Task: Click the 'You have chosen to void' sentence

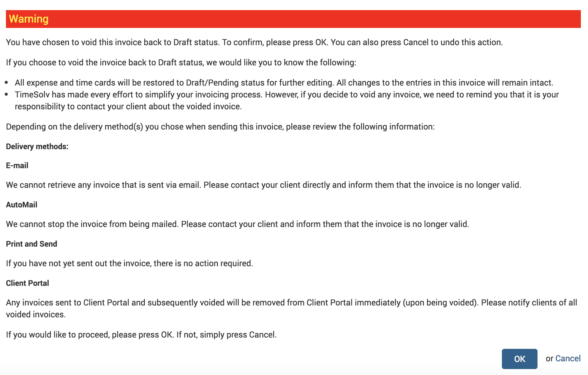Action: pos(254,42)
